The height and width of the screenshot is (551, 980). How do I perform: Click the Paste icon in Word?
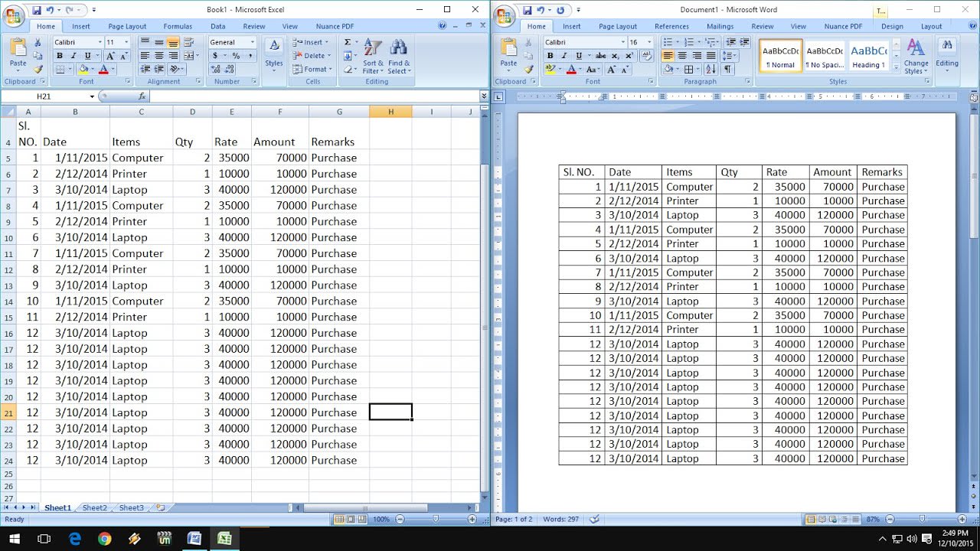[x=508, y=54]
